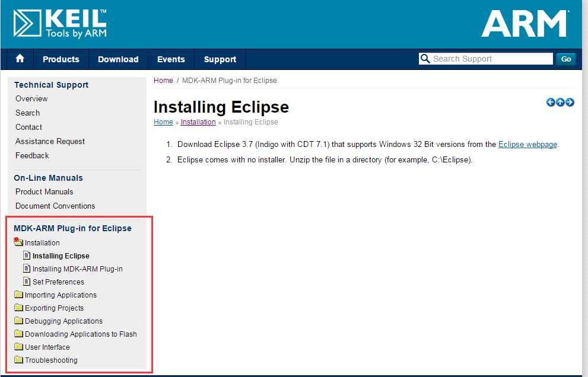Open the Contact link
588x377 pixels.
(x=28, y=127)
